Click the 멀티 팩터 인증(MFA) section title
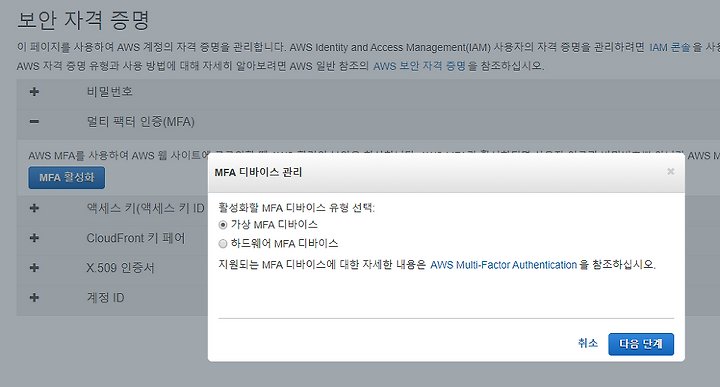This screenshot has width=720, height=387. click(x=141, y=122)
